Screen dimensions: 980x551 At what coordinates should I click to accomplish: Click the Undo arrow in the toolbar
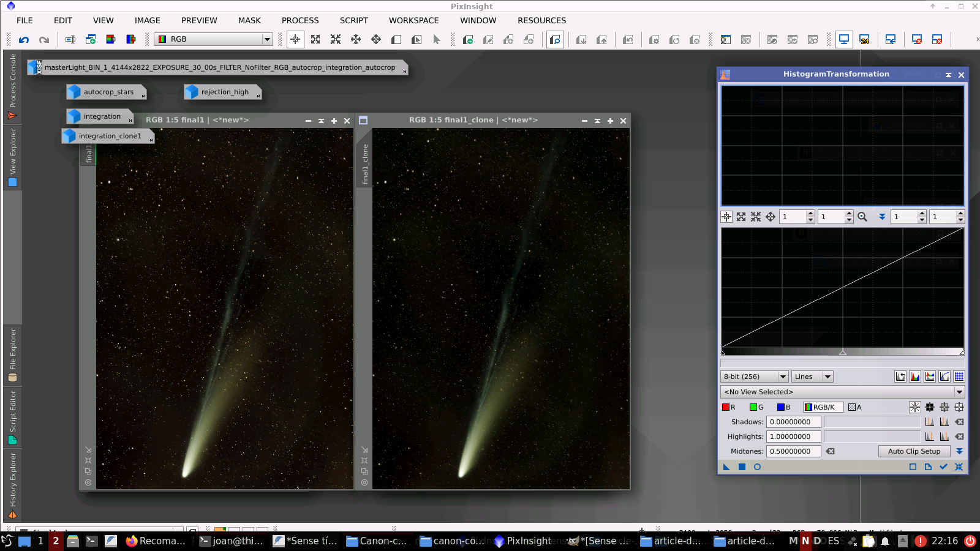(x=24, y=40)
